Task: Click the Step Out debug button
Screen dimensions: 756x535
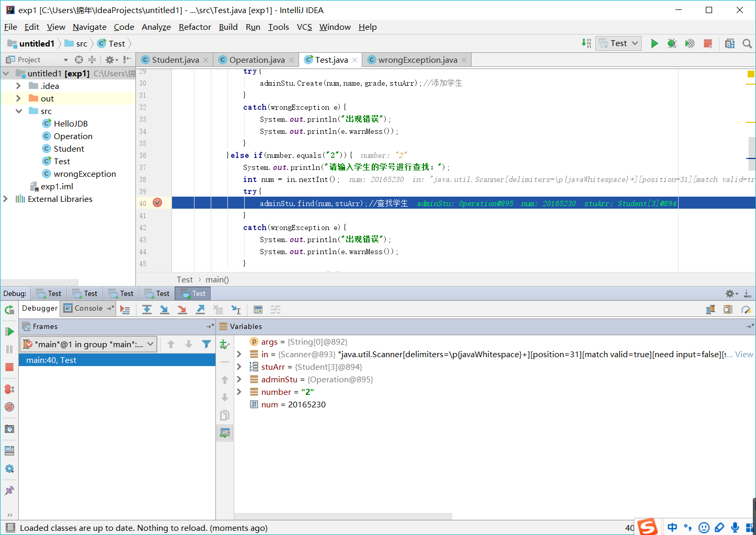Action: [200, 310]
